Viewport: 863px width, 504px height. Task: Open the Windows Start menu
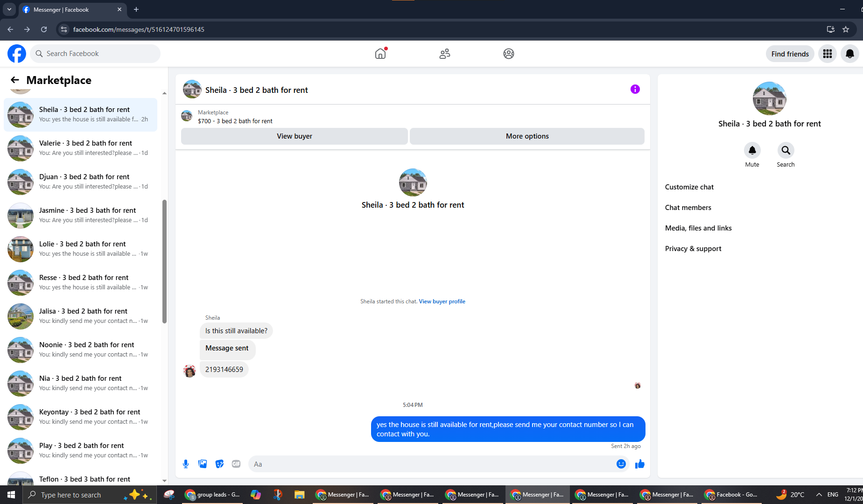(x=11, y=495)
